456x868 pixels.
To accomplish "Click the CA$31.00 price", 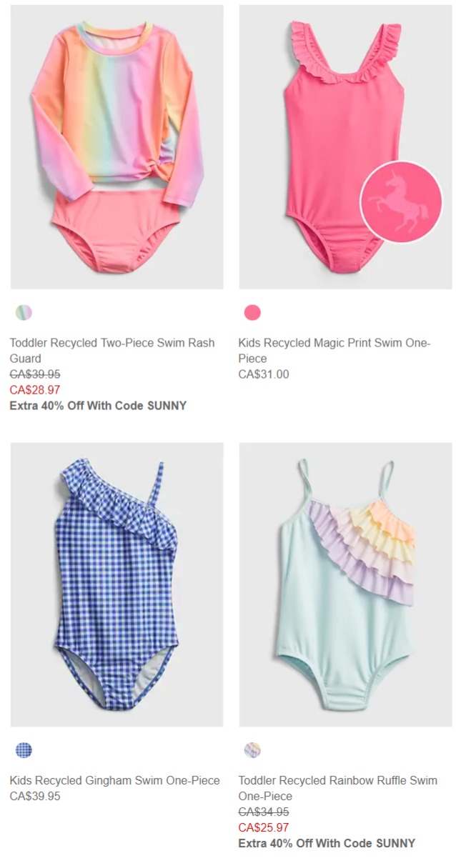I will (x=264, y=374).
